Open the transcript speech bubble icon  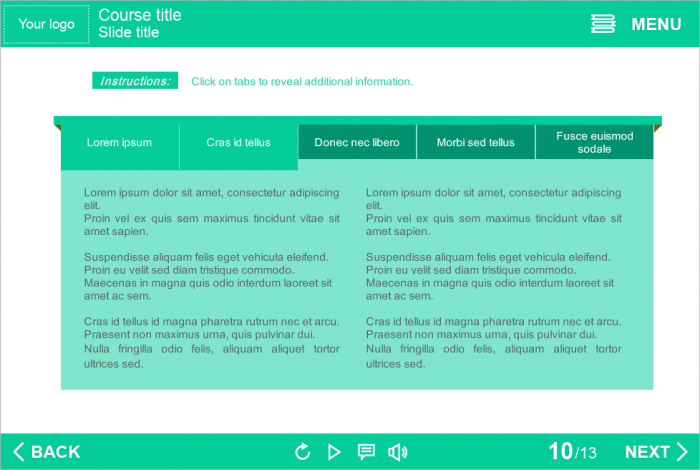[366, 452]
